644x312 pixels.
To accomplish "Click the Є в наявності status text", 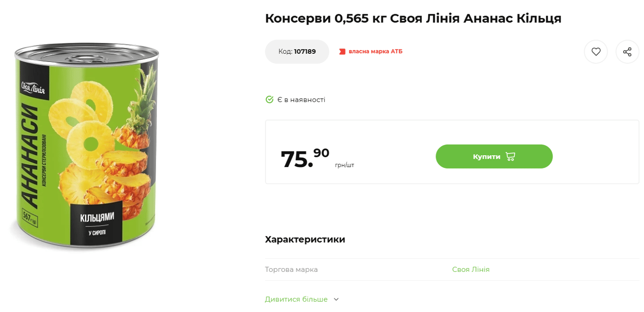I will pyautogui.click(x=301, y=100).
